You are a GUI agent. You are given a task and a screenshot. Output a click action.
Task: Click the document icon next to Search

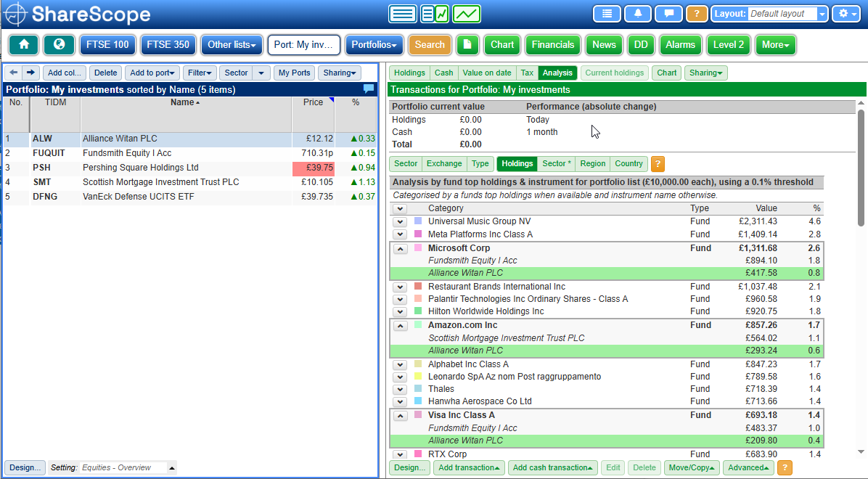point(467,45)
